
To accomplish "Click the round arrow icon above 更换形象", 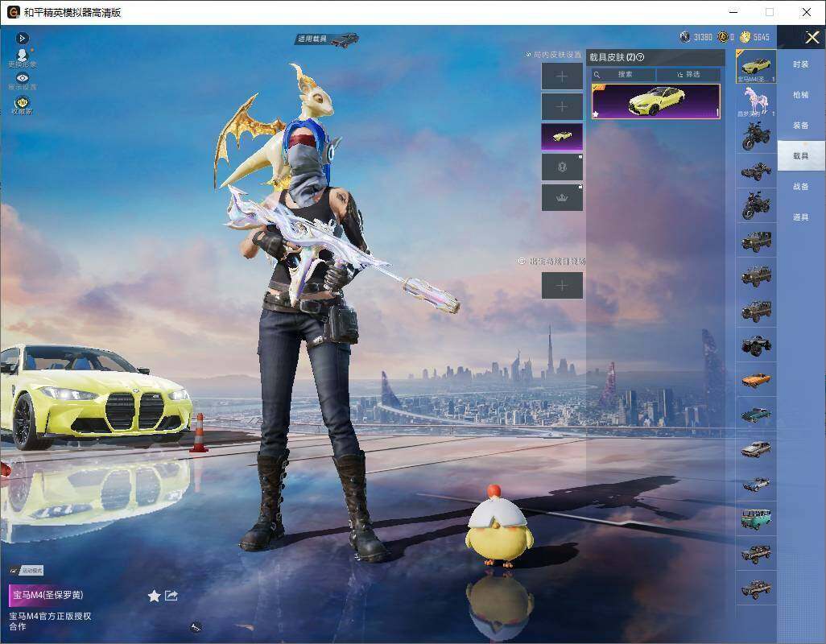I will click(22, 38).
